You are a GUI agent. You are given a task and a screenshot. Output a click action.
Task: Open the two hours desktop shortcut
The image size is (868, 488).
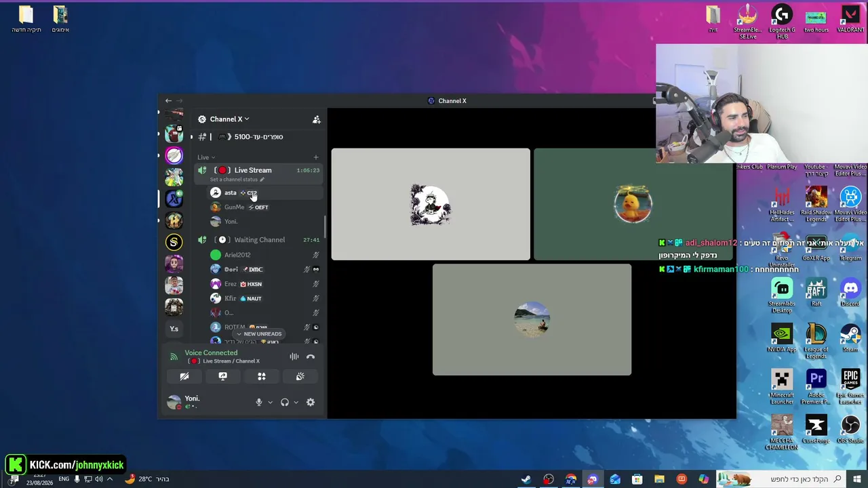pyautogui.click(x=816, y=19)
